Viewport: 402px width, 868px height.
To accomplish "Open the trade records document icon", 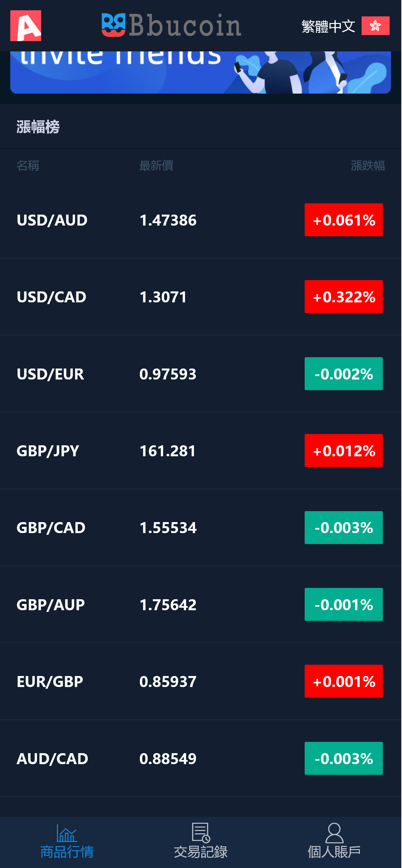I will (201, 832).
